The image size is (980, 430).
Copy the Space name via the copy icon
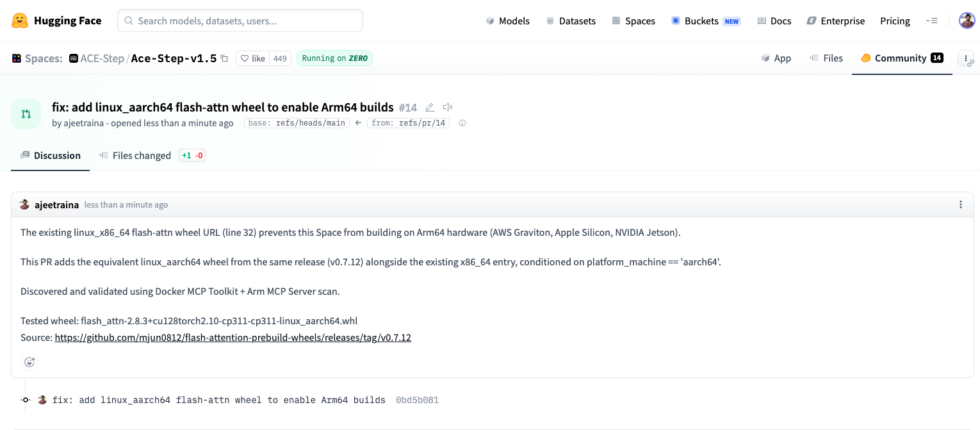[x=224, y=58]
